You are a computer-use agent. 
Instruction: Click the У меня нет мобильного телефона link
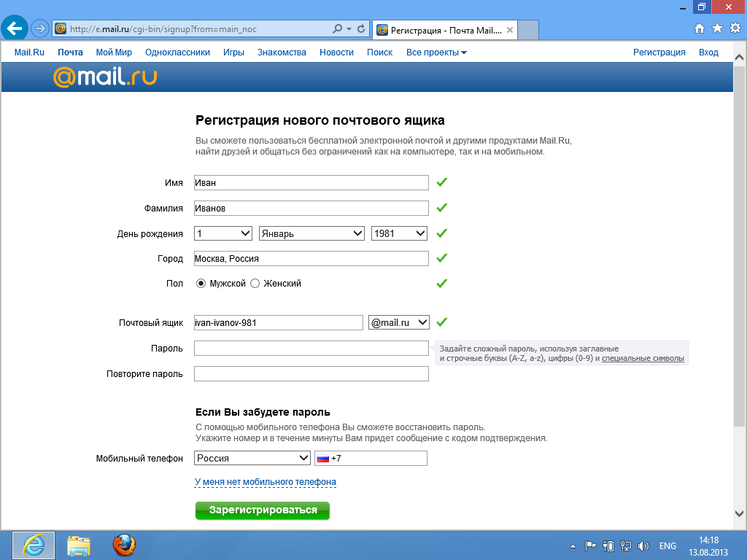click(266, 482)
